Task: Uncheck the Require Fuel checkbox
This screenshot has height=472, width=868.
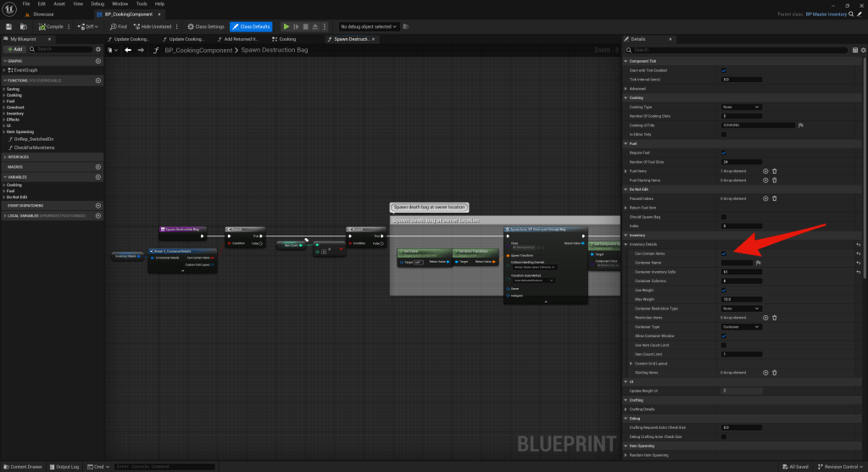Action: (x=723, y=153)
